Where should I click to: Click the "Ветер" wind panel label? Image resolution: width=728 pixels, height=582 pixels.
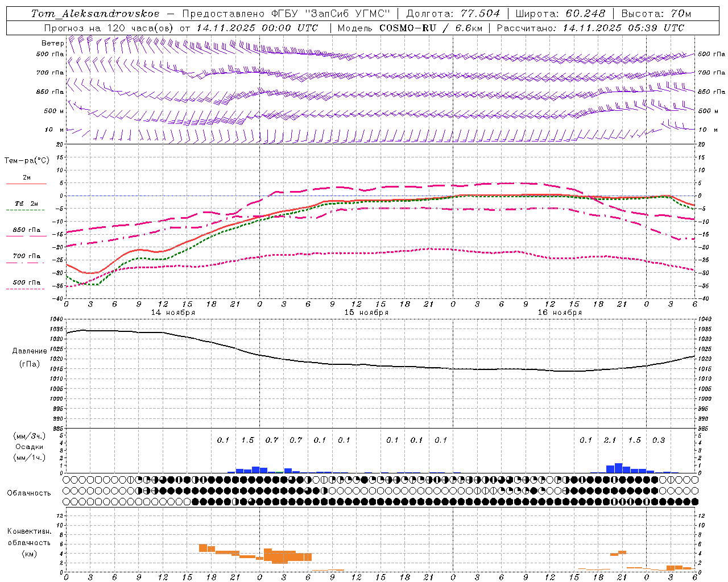[53, 43]
